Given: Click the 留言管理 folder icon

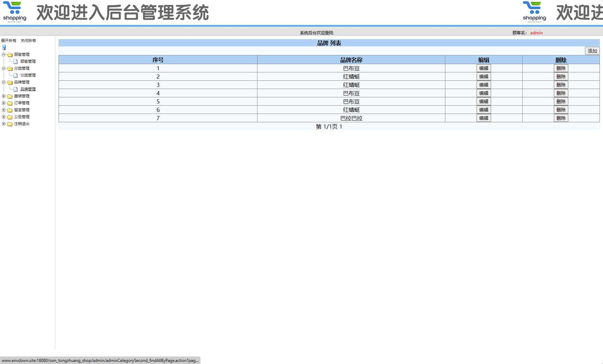Looking at the screenshot, I should click(x=10, y=110).
